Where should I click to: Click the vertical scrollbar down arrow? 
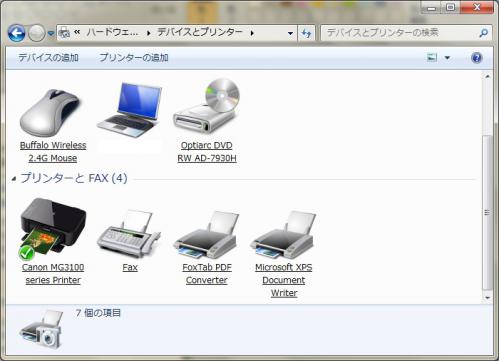[487, 297]
